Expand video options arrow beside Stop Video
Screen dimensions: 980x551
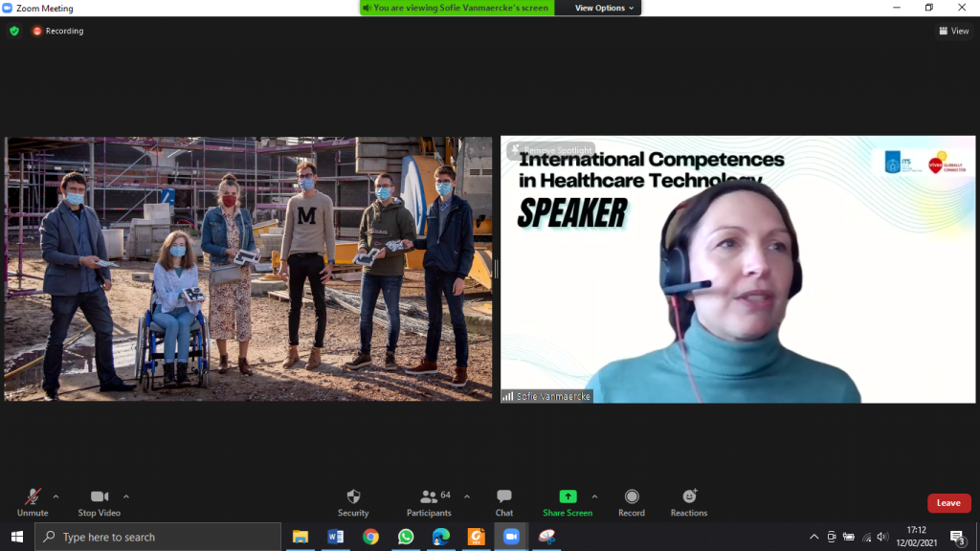pyautogui.click(x=126, y=496)
